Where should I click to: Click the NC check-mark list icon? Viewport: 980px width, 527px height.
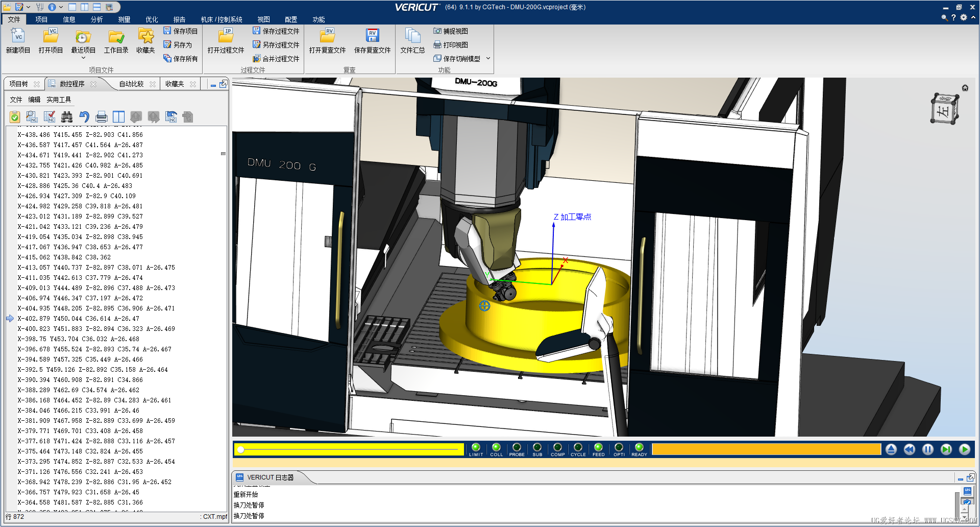[x=50, y=117]
